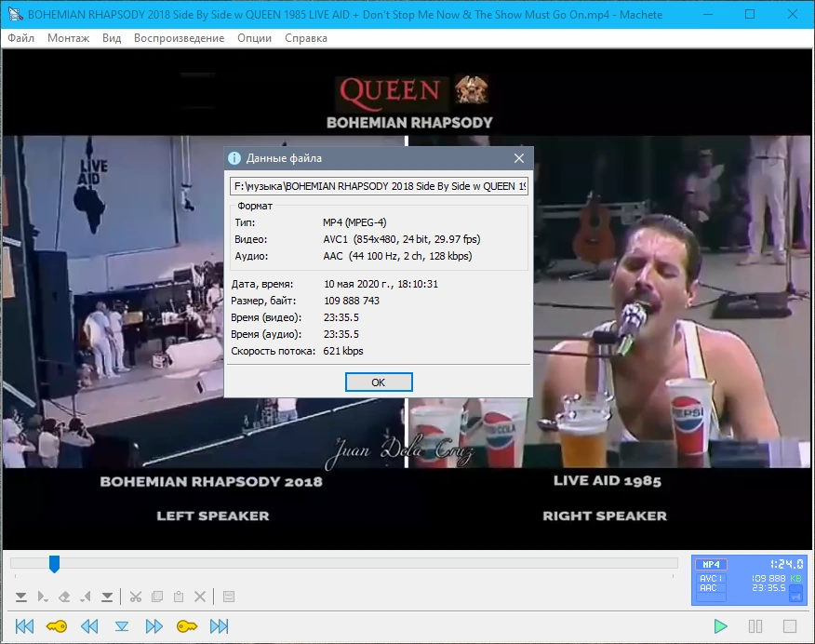Copy the selected fragment
Image resolution: width=815 pixels, height=644 pixels.
[157, 597]
